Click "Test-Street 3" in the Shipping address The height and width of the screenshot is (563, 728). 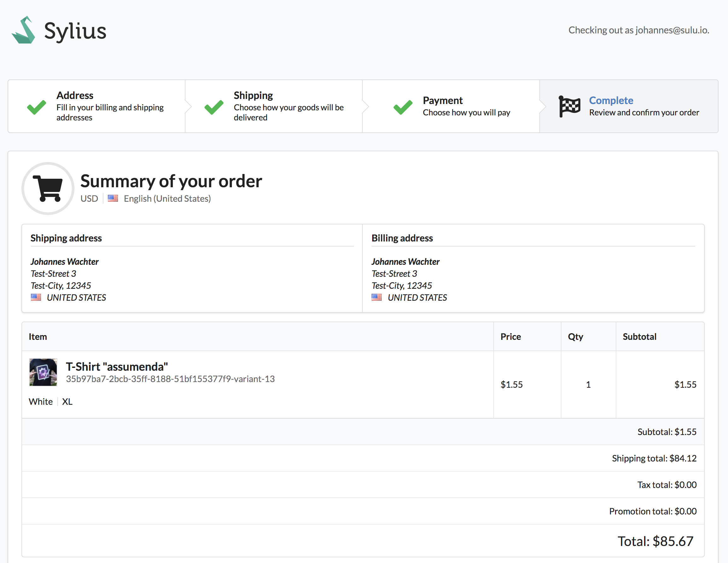click(x=53, y=274)
